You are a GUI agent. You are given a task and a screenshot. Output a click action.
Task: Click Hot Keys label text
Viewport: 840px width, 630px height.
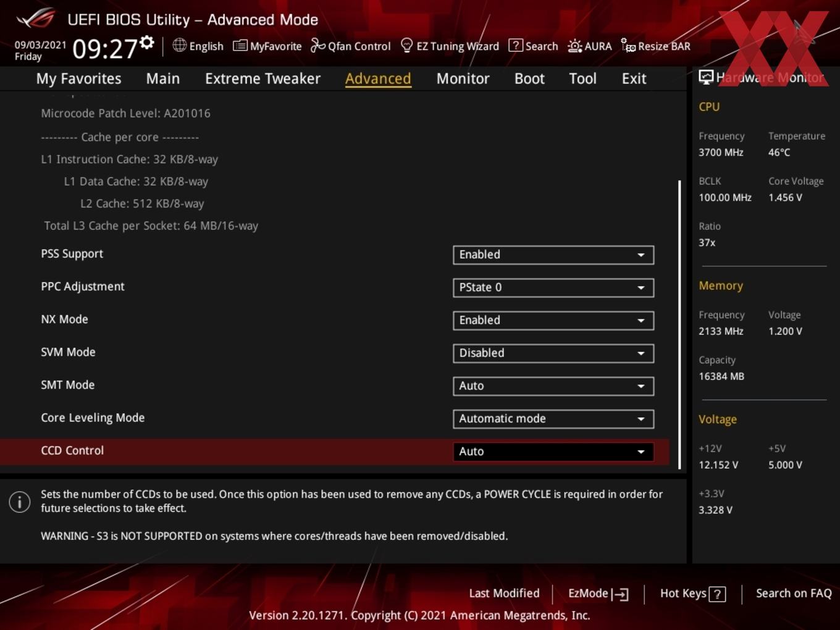(x=683, y=593)
